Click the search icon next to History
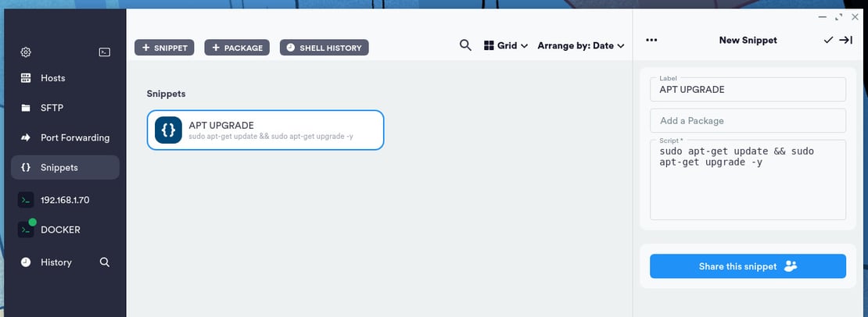Image resolution: width=868 pixels, height=317 pixels. [x=105, y=262]
